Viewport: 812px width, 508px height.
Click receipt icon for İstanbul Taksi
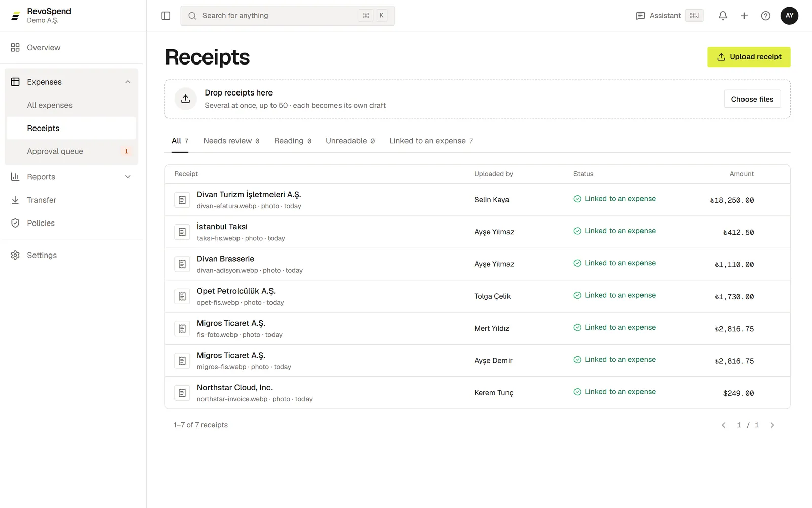[x=182, y=232]
